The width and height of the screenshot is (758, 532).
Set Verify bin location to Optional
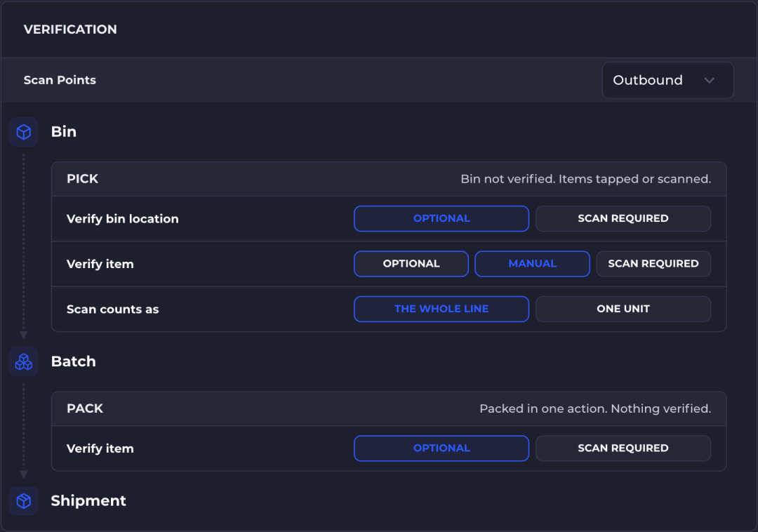[441, 218]
